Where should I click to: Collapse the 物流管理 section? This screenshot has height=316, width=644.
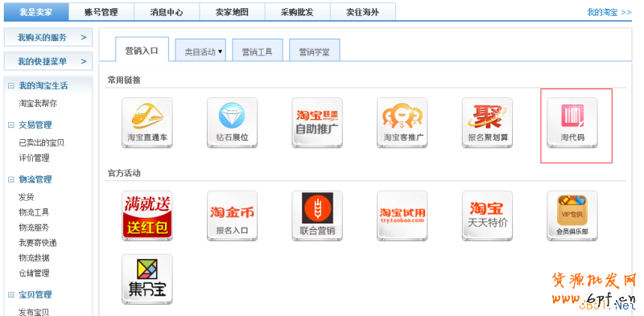coord(11,180)
